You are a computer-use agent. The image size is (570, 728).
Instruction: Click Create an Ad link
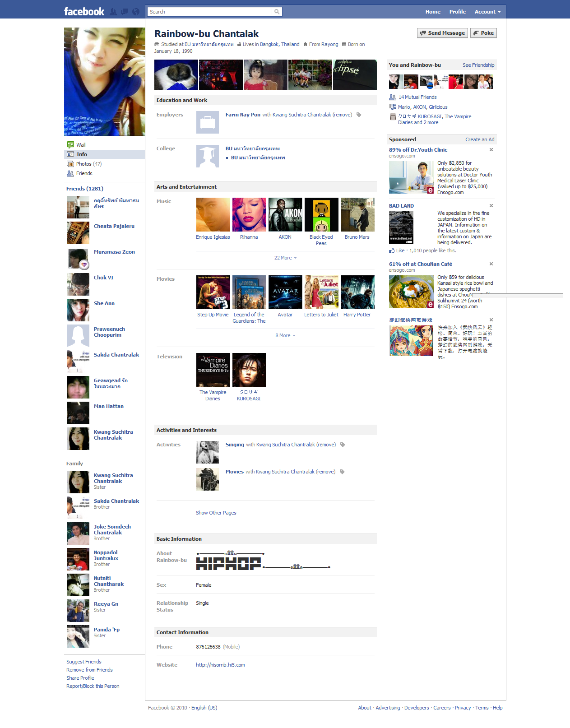coord(480,139)
